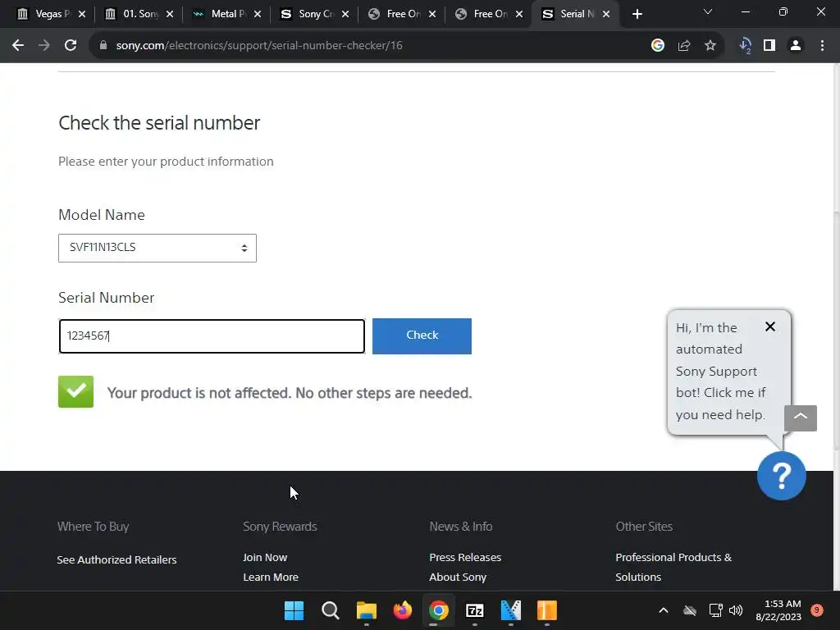Close the Vegas P tab
Viewport: 840px width, 630px height.
pyautogui.click(x=82, y=14)
